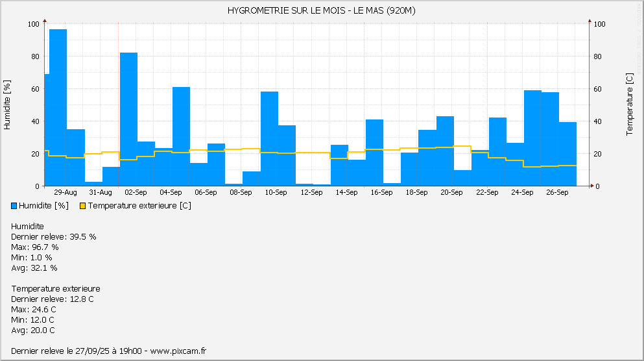Click the tallest humidity bar near 29-Aug
Viewport: 644px width, 361px height.
(x=58, y=107)
